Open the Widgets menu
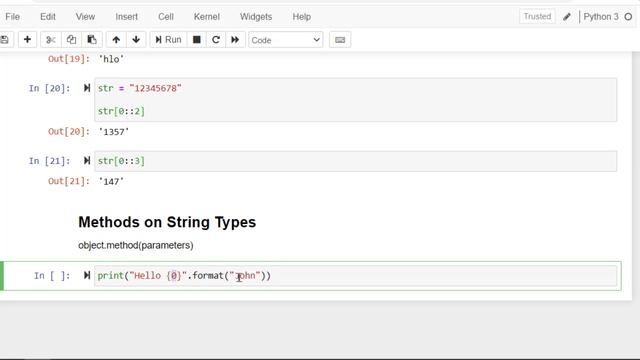This screenshot has height=360, width=640. click(x=256, y=17)
